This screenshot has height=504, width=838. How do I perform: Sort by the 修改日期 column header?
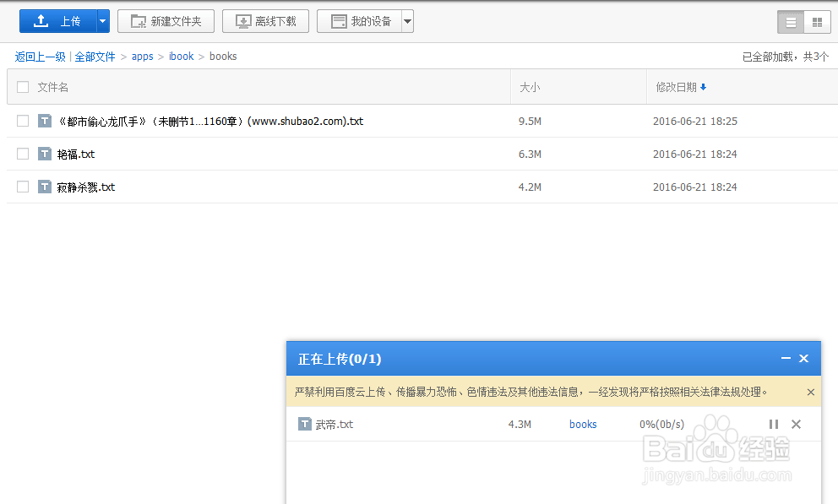pos(676,87)
